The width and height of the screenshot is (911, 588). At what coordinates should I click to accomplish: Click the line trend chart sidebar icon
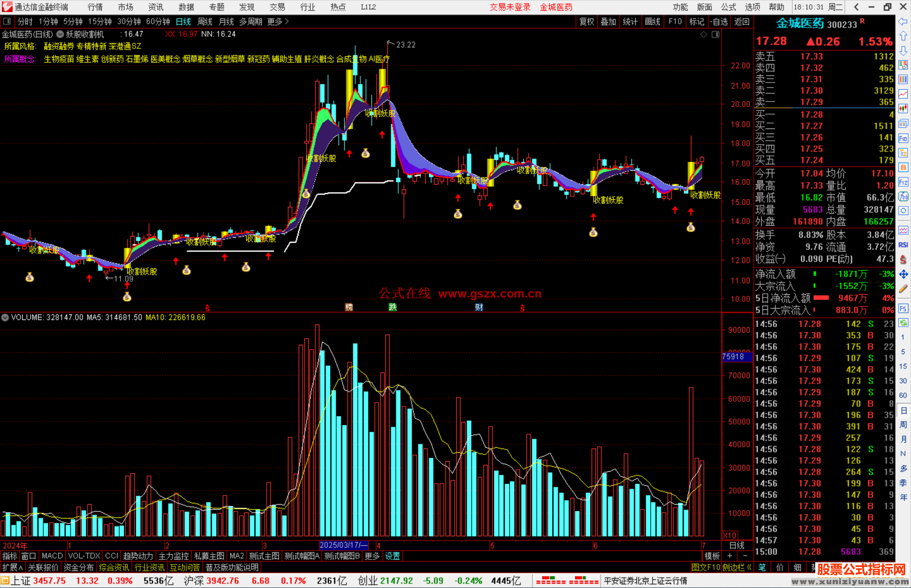pos(903,94)
